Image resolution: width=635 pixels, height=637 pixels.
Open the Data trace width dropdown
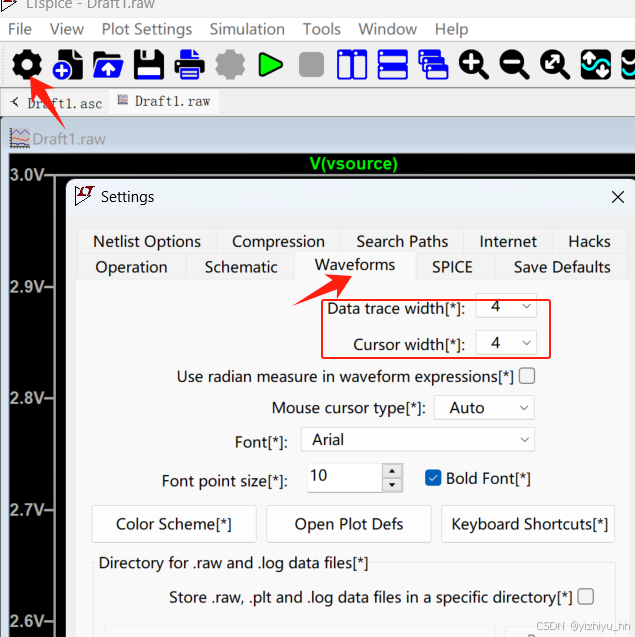click(x=506, y=306)
